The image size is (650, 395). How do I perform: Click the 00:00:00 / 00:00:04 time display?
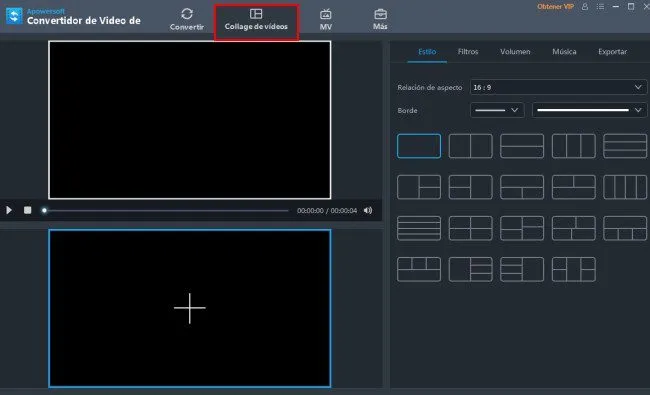[327, 211]
